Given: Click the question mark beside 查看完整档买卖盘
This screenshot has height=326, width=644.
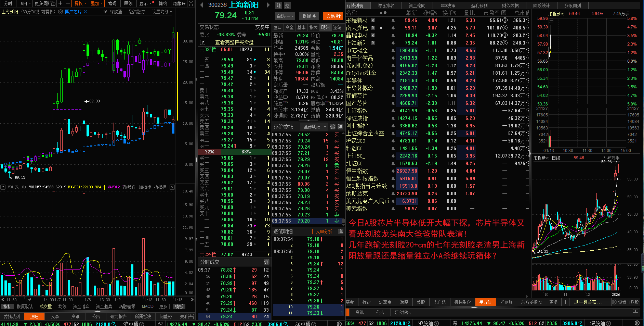Looking at the screenshot, I should tap(203, 42).
